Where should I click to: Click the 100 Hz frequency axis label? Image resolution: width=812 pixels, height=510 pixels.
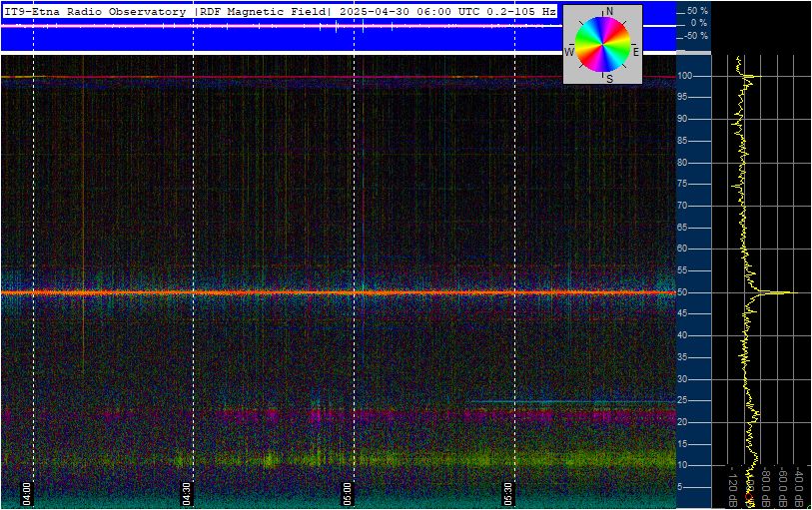(x=685, y=76)
